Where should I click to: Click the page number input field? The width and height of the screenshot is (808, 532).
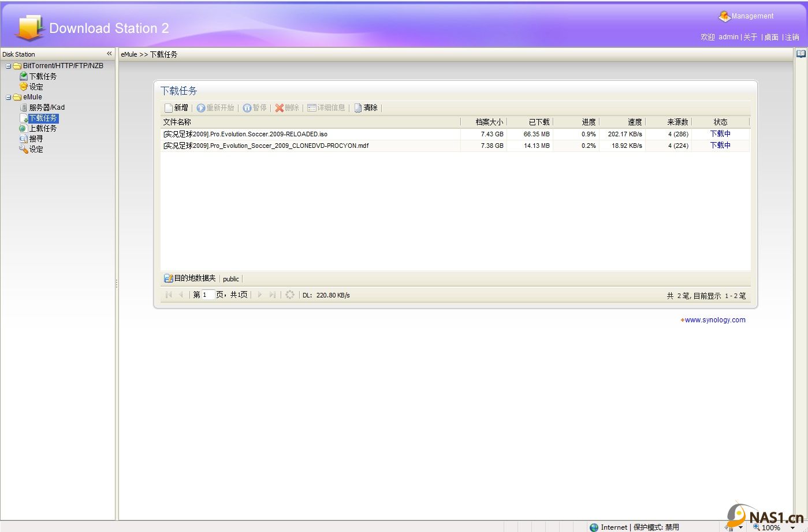(208, 295)
